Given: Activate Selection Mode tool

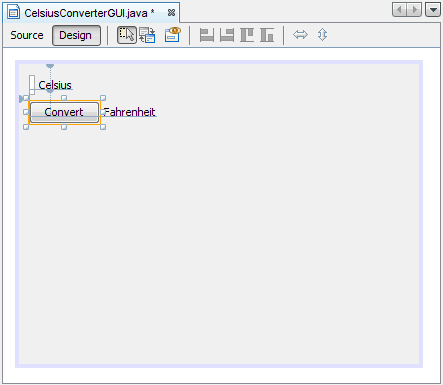Looking at the screenshot, I should pos(127,35).
